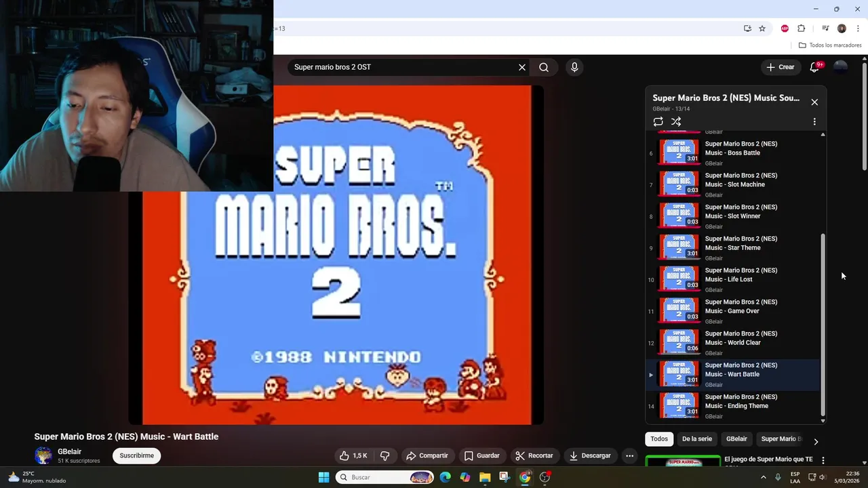This screenshot has height=488, width=868.
Task: Select the GBelair filter chip
Action: pyautogui.click(x=736, y=439)
